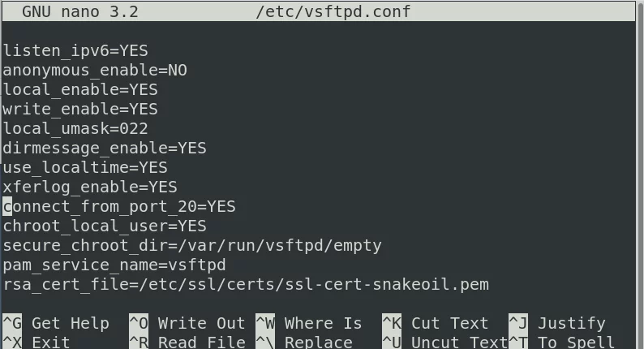Screen dimensions: 644x349
Task: Click the pam_service_name=vsftpd line
Action: pos(114,265)
